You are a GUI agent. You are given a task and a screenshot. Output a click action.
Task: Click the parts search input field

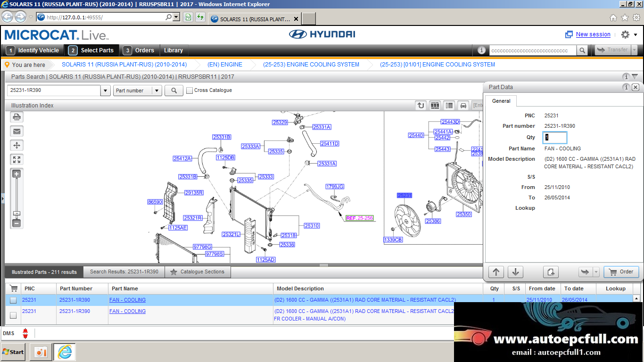54,90
